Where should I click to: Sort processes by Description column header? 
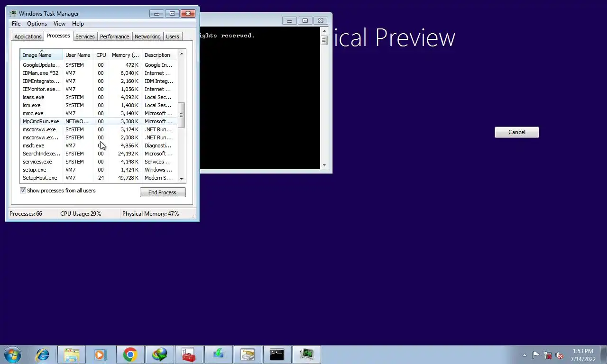click(159, 55)
